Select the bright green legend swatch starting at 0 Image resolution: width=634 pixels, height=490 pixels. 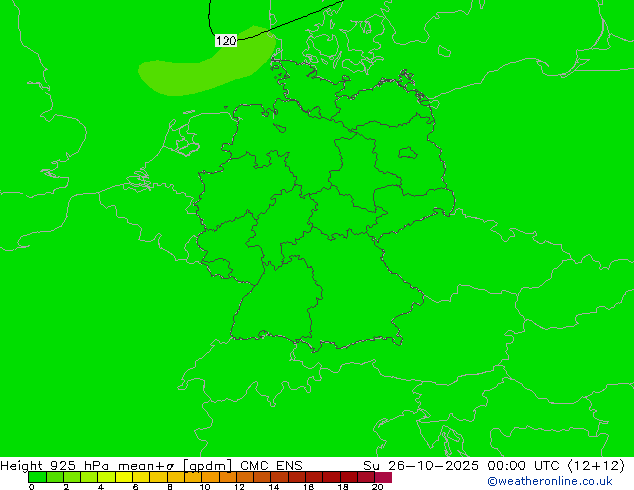click(x=37, y=477)
